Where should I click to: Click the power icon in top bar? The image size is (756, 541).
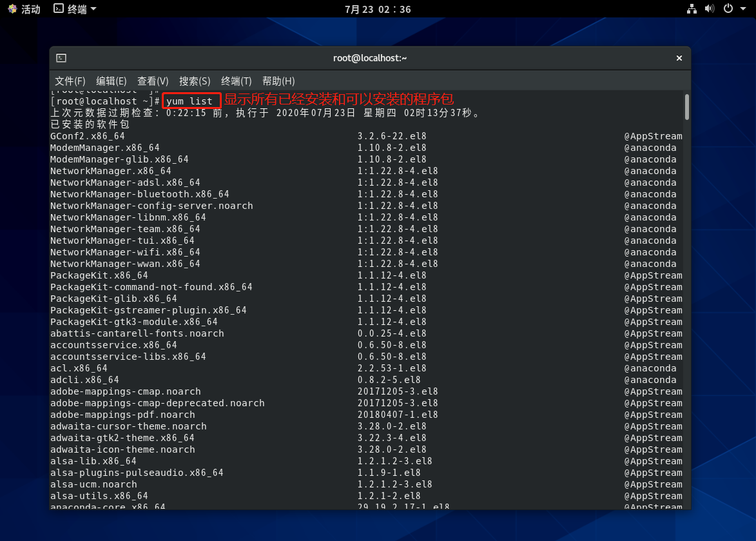728,9
